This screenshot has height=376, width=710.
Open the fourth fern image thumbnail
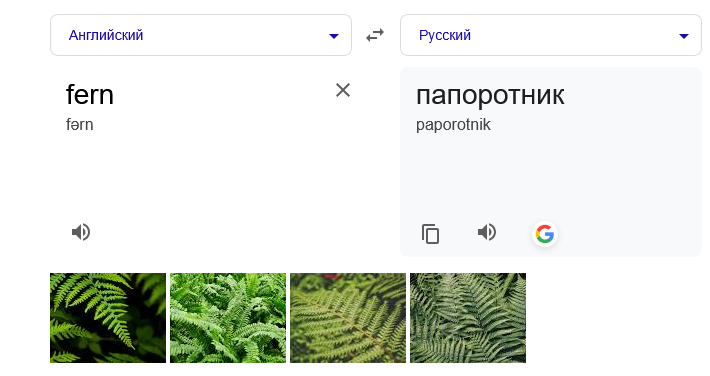(x=468, y=318)
